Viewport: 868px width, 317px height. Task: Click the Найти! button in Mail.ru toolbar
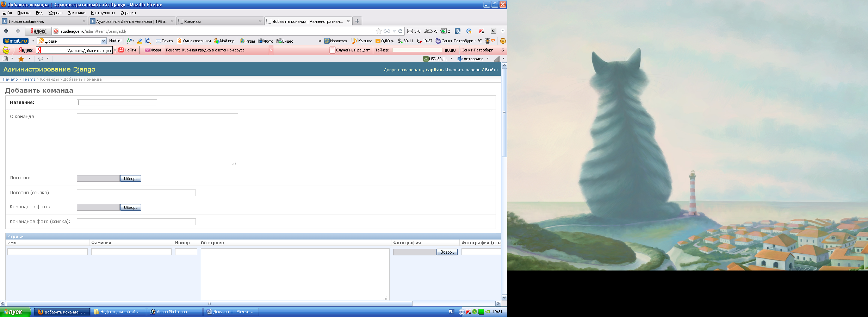[115, 41]
